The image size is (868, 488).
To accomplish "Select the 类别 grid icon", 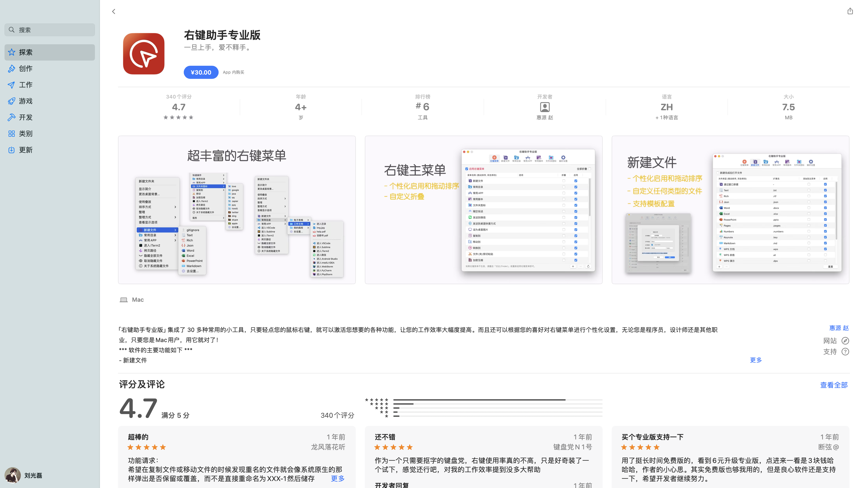I will pos(12,133).
